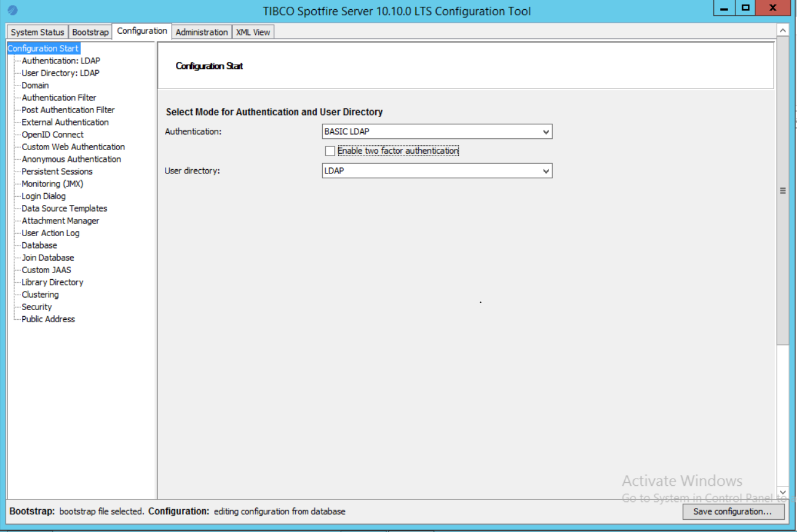The width and height of the screenshot is (797, 532).
Task: Click 'Select Mode for Authentication and User Directory' text
Action: point(274,112)
